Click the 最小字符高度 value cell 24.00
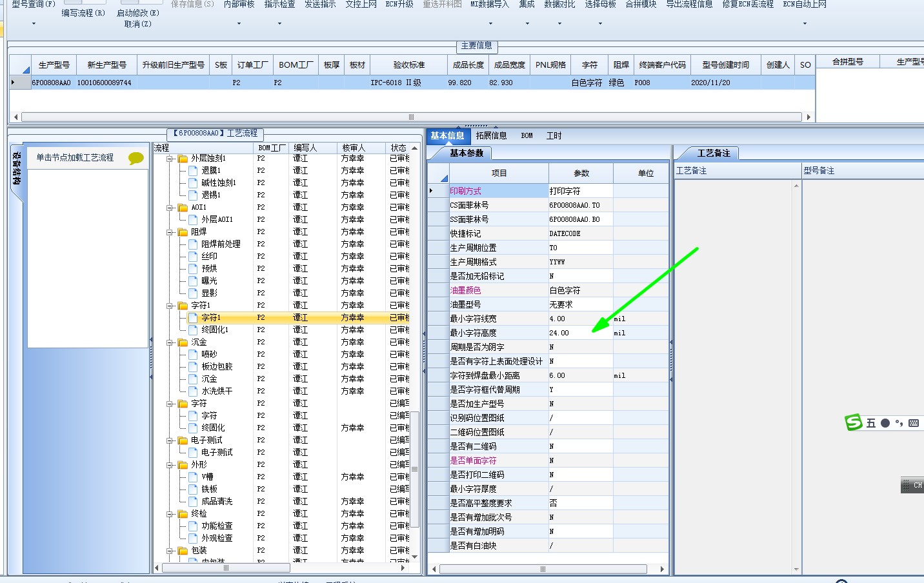This screenshot has height=583, width=924. pyautogui.click(x=581, y=333)
